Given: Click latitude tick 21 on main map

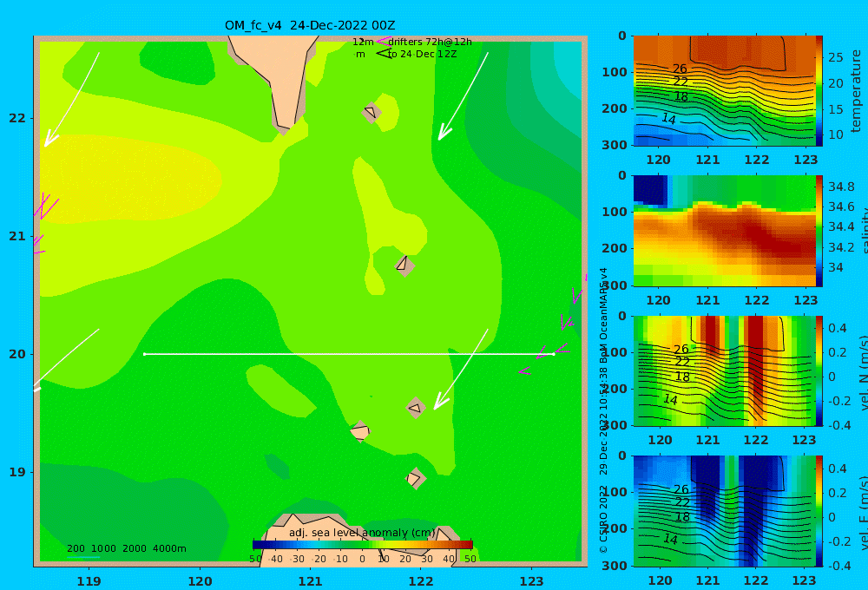Looking at the screenshot, I should coord(17,236).
